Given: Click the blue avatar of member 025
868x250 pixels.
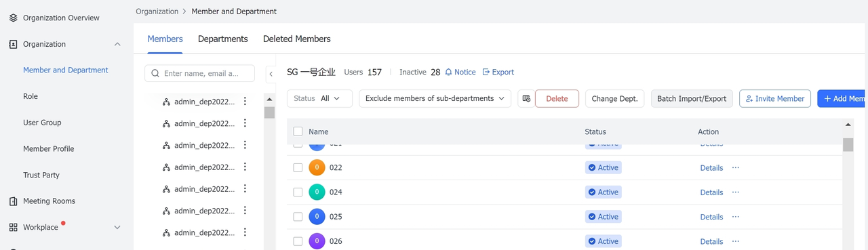Looking at the screenshot, I should (x=317, y=217).
